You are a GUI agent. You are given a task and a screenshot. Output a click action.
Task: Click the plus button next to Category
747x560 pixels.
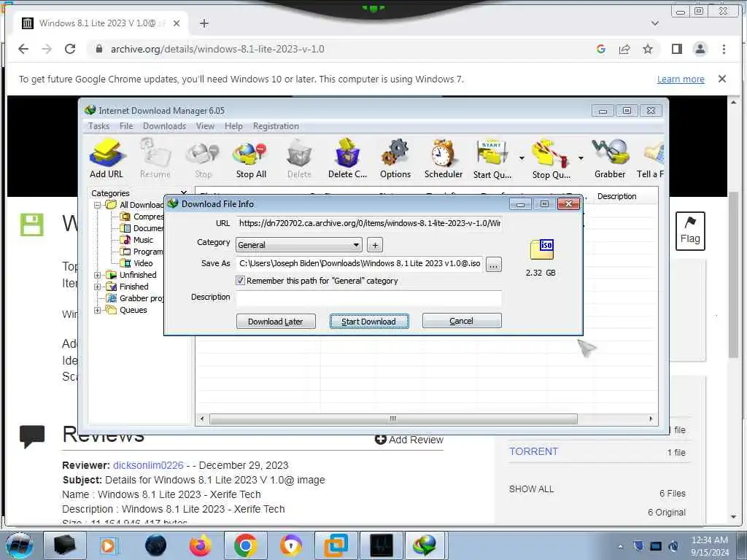click(x=375, y=245)
